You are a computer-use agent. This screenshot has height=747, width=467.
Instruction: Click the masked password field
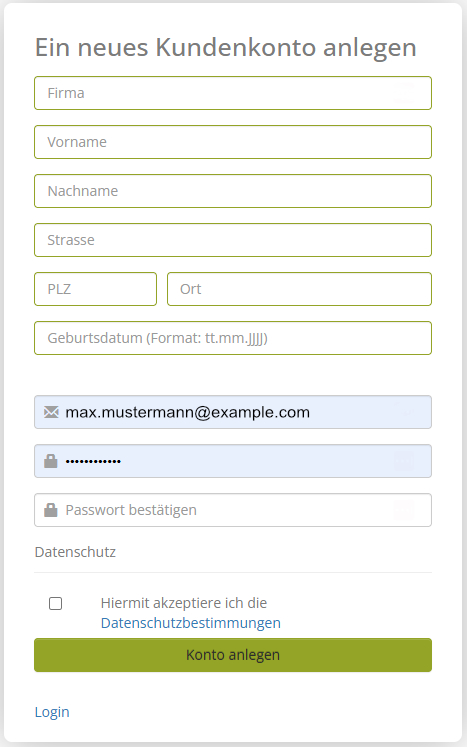pyautogui.click(x=233, y=461)
